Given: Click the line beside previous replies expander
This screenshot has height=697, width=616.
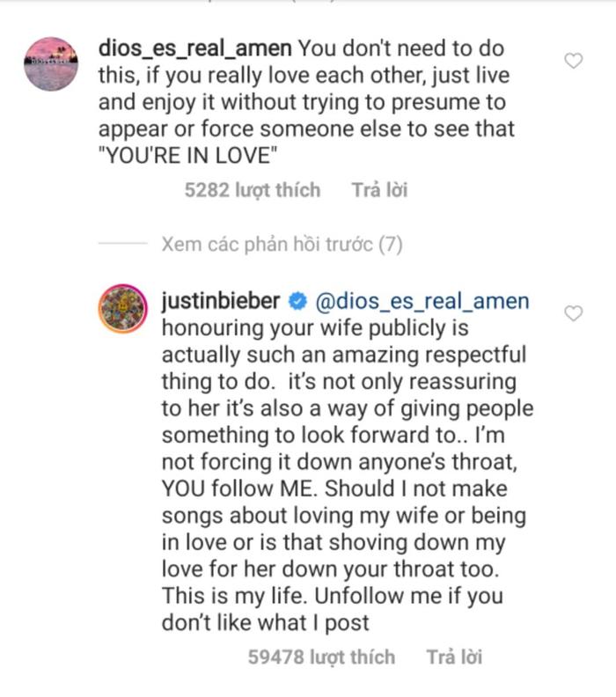Looking at the screenshot, I should 123,245.
